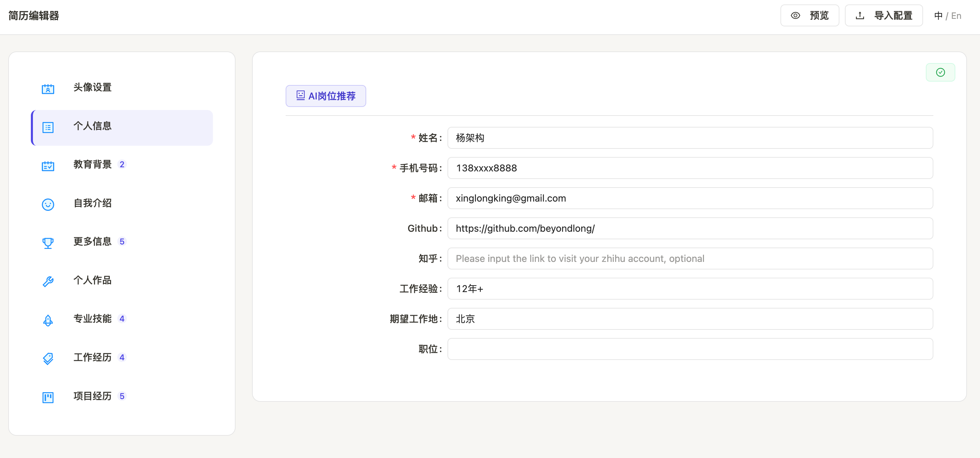
Task: Click into the empty 职位 field
Action: pos(690,349)
